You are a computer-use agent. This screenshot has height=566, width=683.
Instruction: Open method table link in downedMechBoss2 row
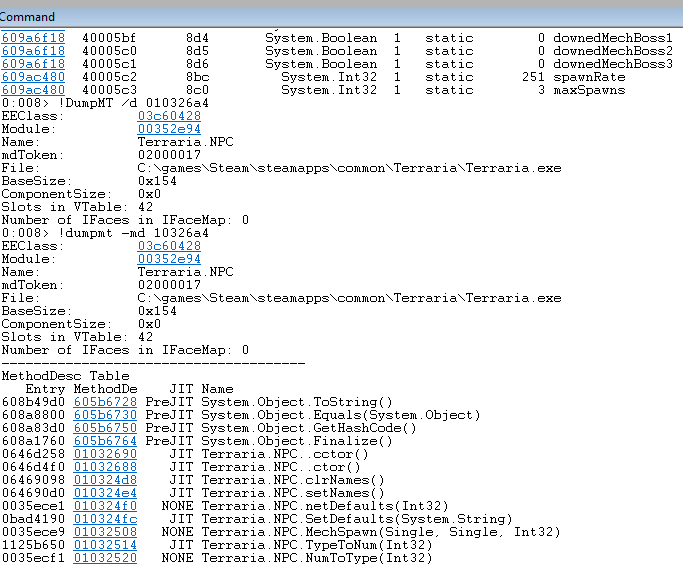(33, 51)
